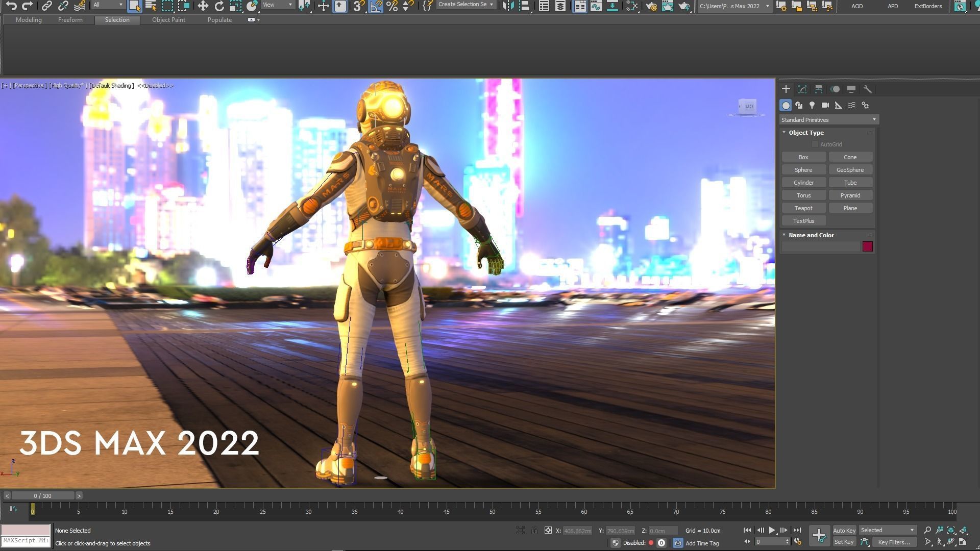Image resolution: width=980 pixels, height=551 pixels.
Task: Open the key mode 'Selected' dropdown
Action: pyautogui.click(x=888, y=530)
